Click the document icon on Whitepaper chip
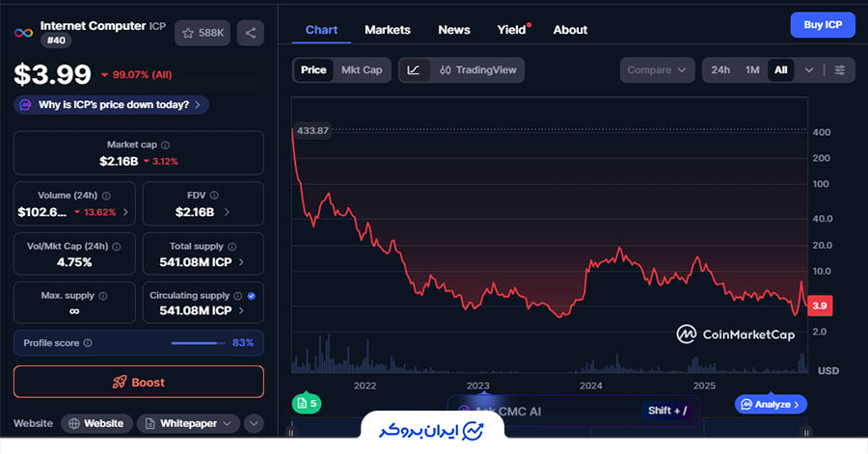 click(x=149, y=423)
